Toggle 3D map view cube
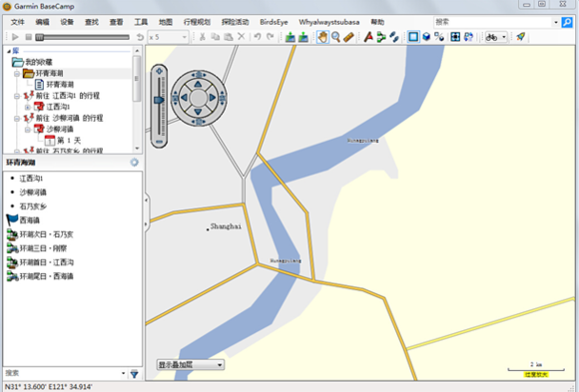 [426, 37]
